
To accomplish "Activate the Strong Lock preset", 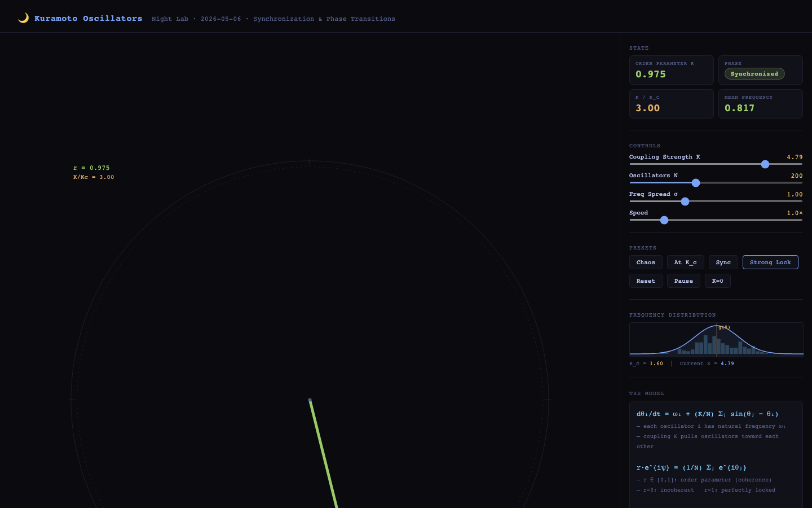I will pos(770,262).
